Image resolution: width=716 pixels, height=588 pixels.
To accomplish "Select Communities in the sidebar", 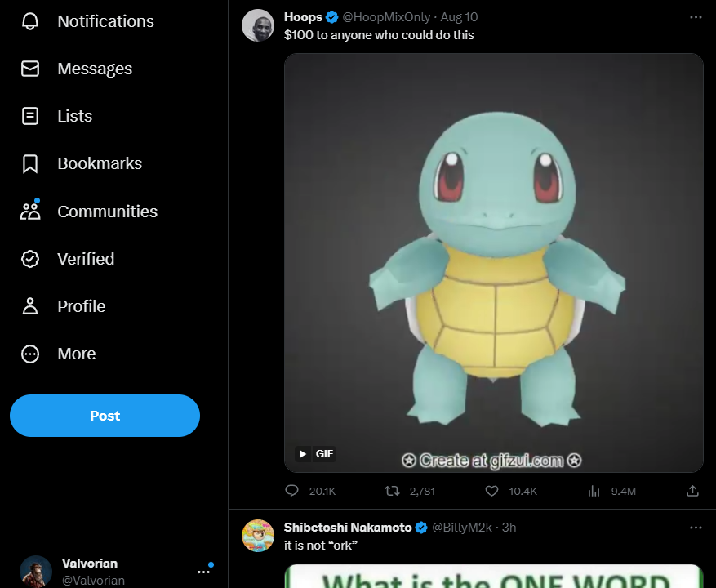I will pos(107,211).
